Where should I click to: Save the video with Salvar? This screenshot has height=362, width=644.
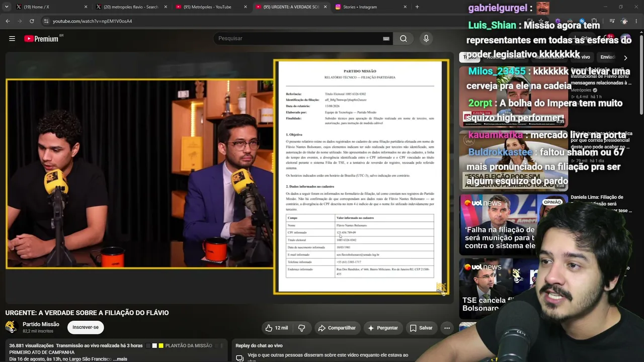tap(421, 328)
